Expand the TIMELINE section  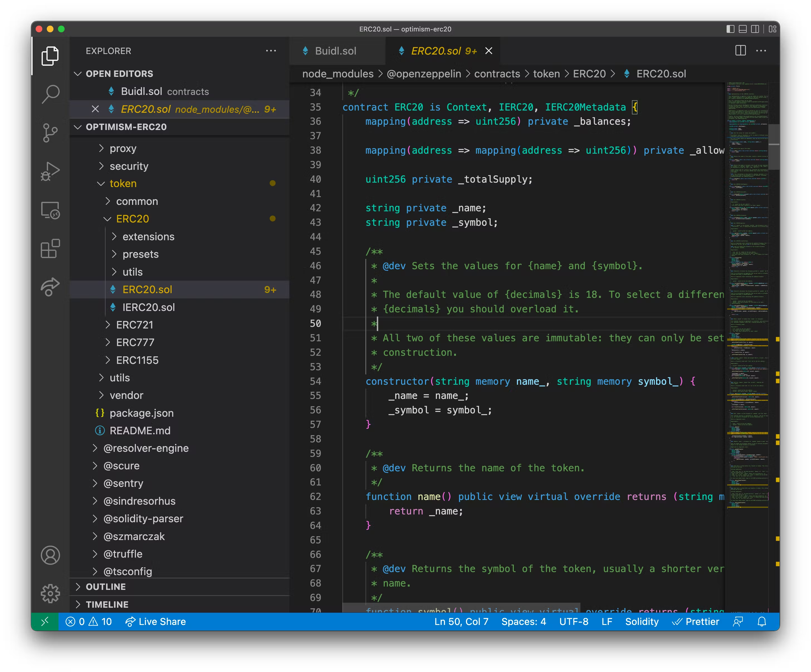[107, 604]
